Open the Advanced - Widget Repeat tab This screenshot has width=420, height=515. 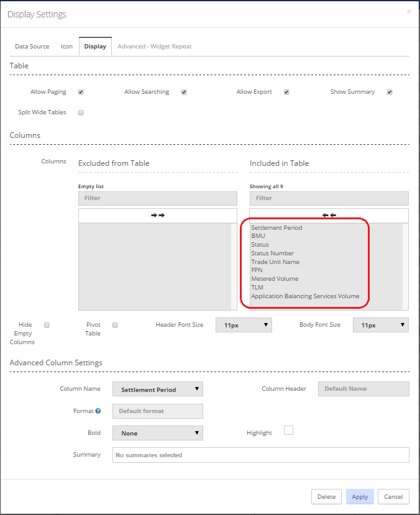(x=155, y=47)
